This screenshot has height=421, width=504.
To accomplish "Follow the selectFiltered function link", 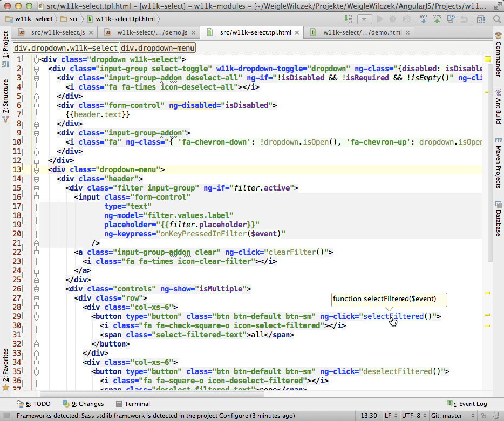I will (x=393, y=316).
